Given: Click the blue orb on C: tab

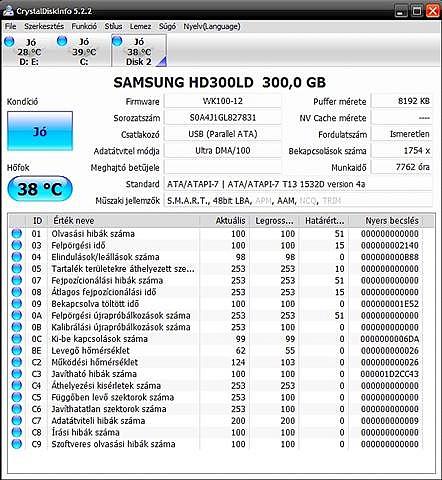Looking at the screenshot, I should [x=62, y=41].
